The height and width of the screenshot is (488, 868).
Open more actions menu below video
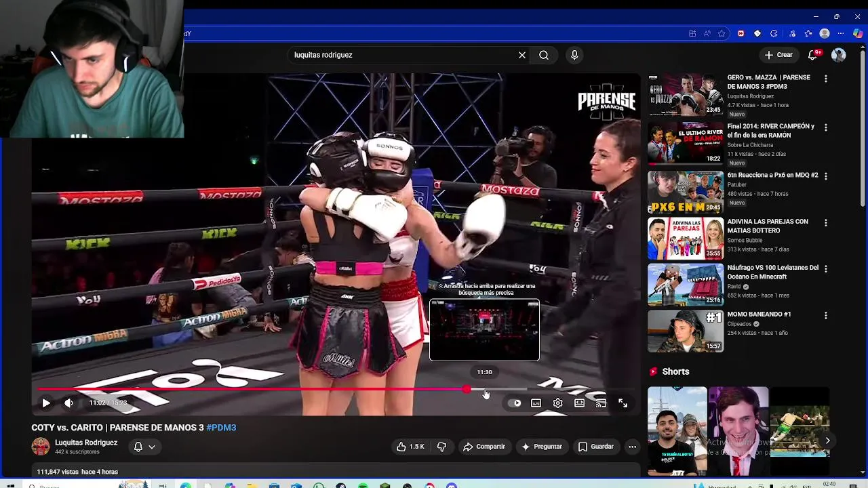(632, 447)
